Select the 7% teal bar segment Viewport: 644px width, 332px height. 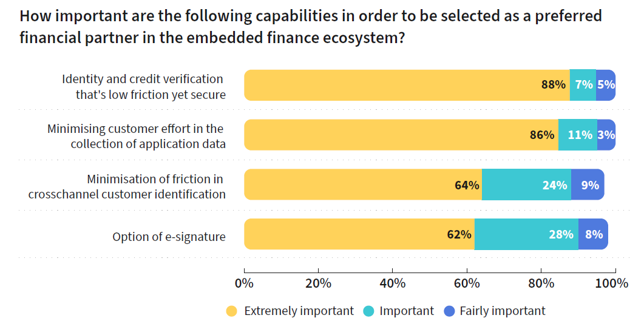pyautogui.click(x=583, y=85)
